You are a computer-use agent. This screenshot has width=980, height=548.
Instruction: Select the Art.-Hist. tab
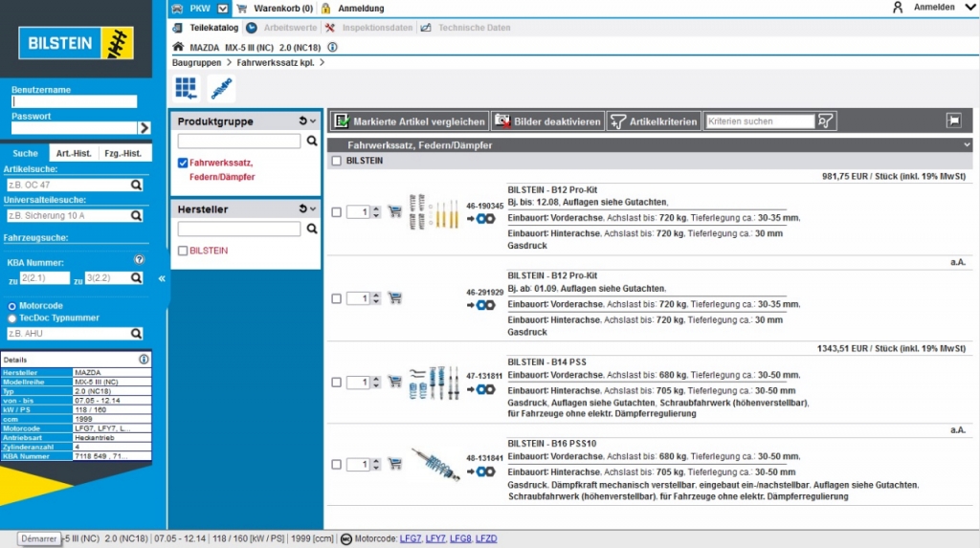pos(74,153)
